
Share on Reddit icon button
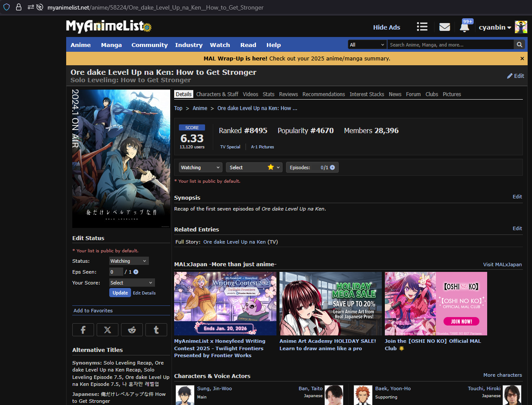pos(132,330)
